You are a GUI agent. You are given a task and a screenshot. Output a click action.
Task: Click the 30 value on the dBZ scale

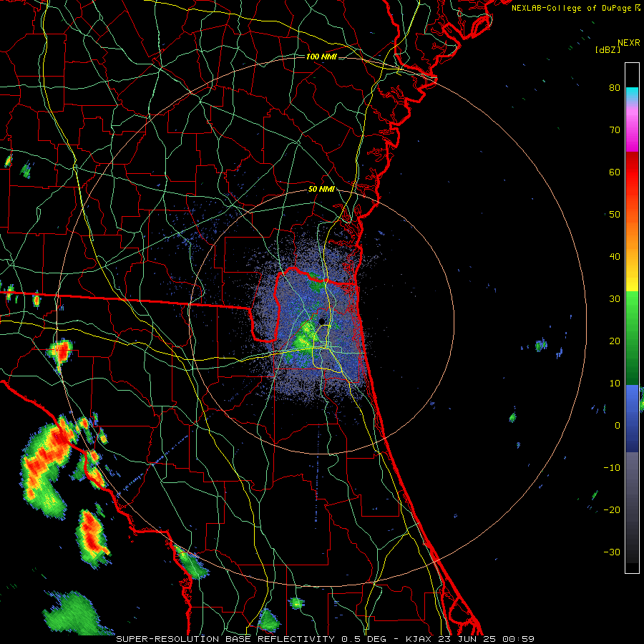point(615,298)
